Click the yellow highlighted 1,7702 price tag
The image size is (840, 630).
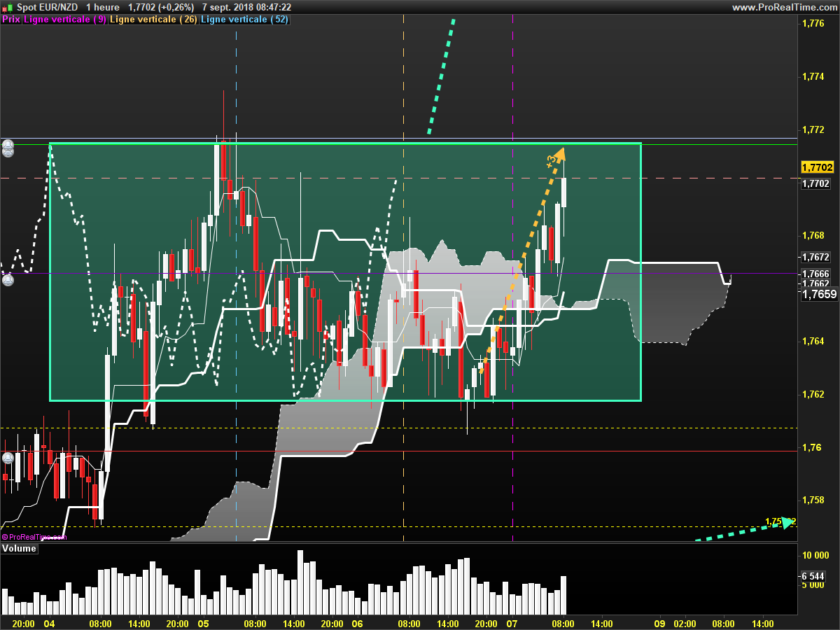point(818,167)
